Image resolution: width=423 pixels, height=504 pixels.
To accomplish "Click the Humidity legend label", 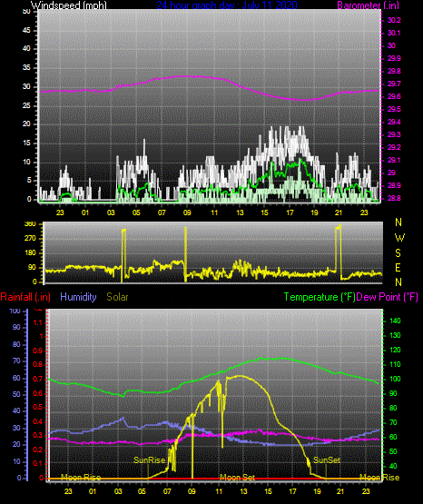I will pyautogui.click(x=78, y=297).
